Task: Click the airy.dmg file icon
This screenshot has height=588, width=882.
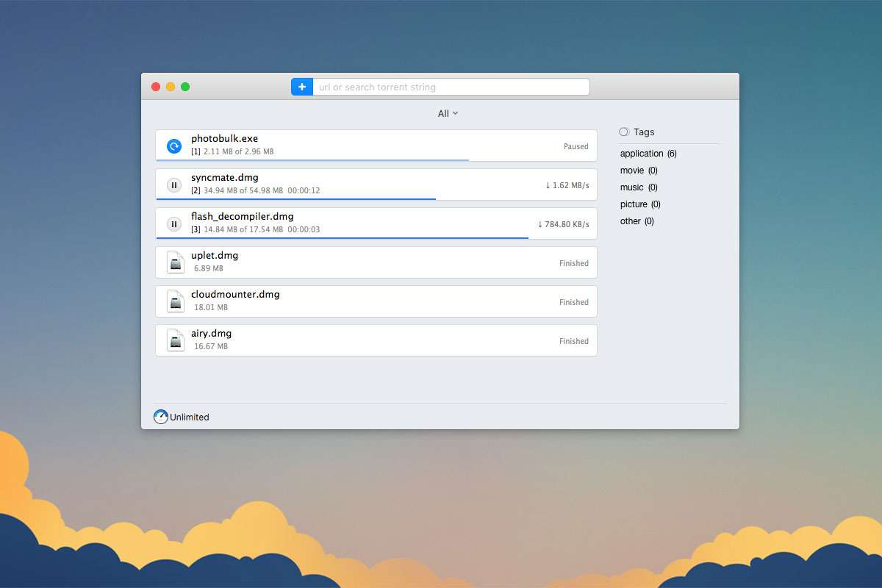Action: (175, 340)
